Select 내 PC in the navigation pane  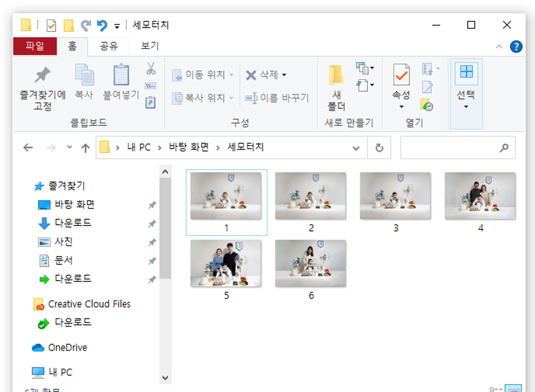pyautogui.click(x=60, y=372)
